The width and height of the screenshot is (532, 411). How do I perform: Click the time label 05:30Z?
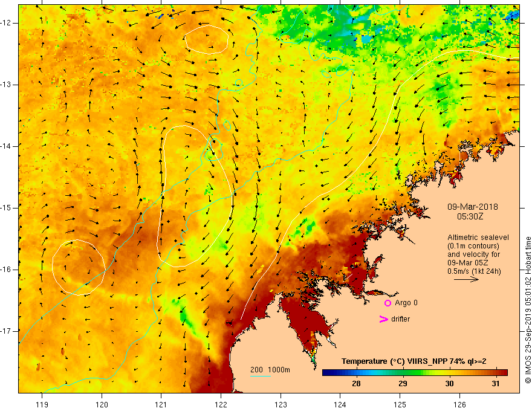point(470,216)
